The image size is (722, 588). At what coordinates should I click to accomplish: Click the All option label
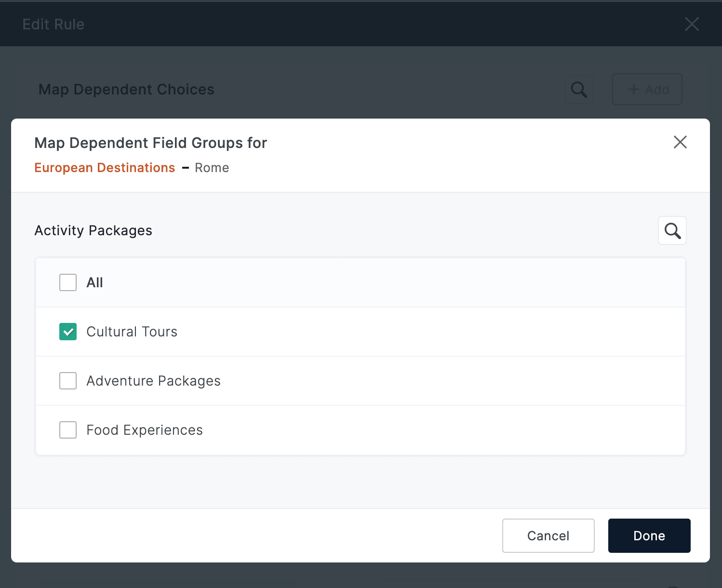point(94,282)
